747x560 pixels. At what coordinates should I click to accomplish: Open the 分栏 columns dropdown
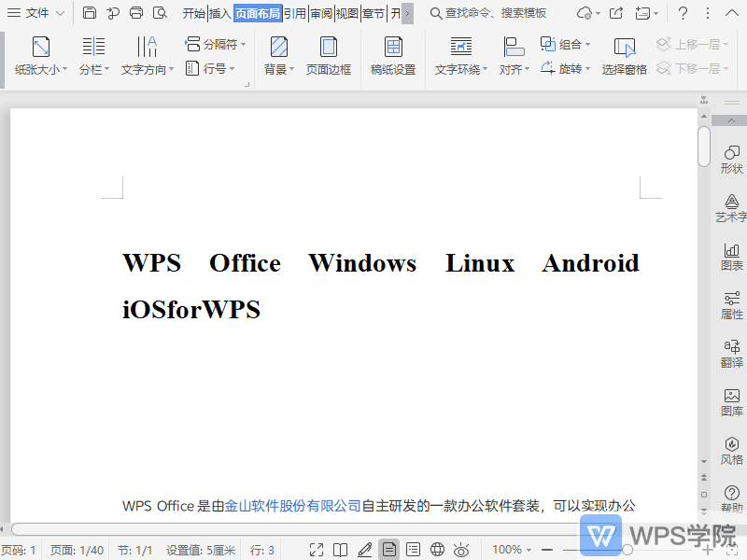94,56
